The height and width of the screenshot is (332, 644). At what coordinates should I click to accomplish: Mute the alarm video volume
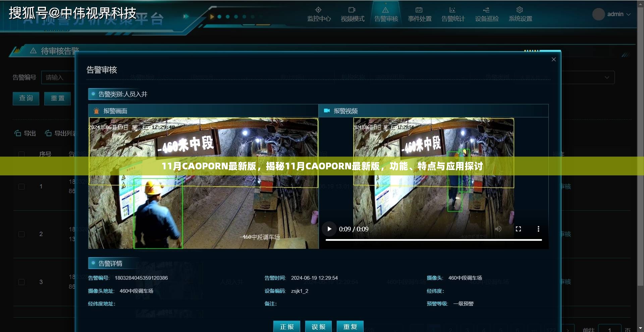coord(498,229)
